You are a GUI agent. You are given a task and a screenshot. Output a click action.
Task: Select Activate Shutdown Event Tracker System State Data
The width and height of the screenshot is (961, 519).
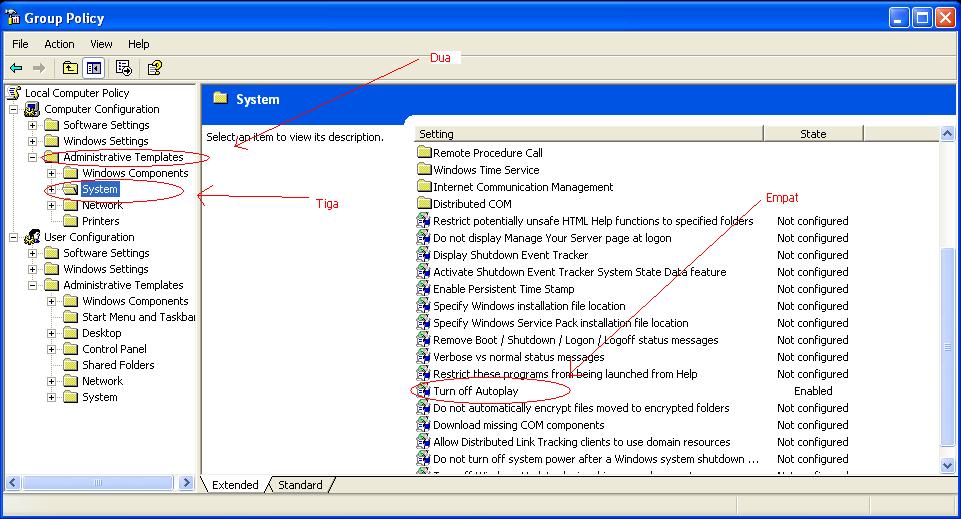tap(580, 272)
